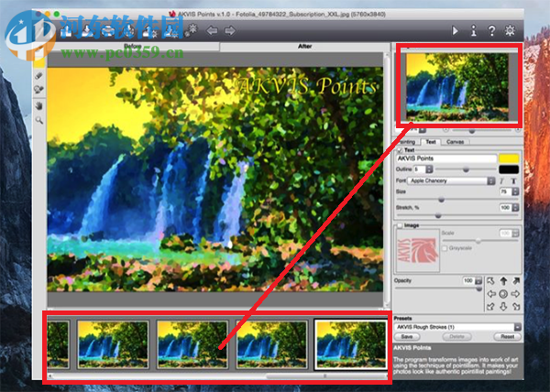The height and width of the screenshot is (392, 550).
Task: Click the AKVIS logo watermark image preview
Action: 417,250
